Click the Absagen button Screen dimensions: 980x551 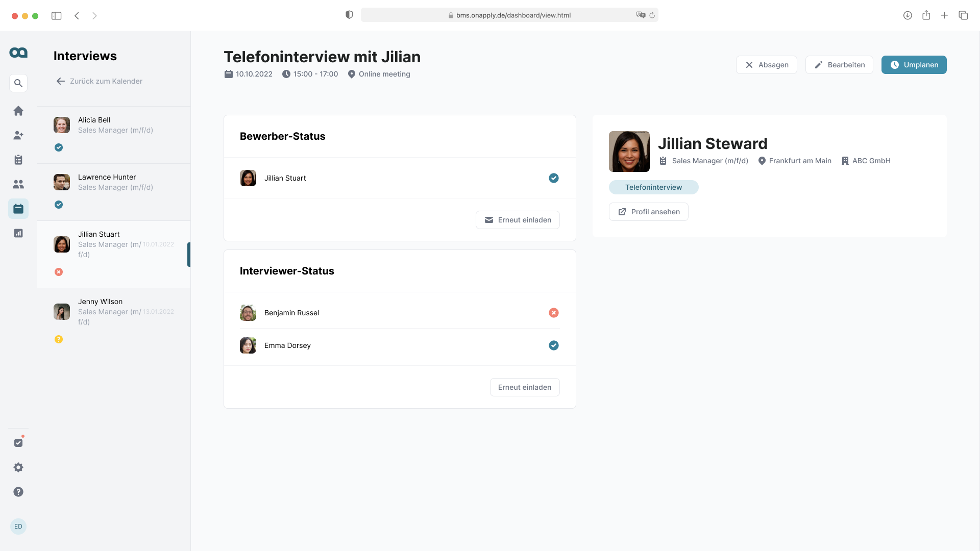point(766,65)
